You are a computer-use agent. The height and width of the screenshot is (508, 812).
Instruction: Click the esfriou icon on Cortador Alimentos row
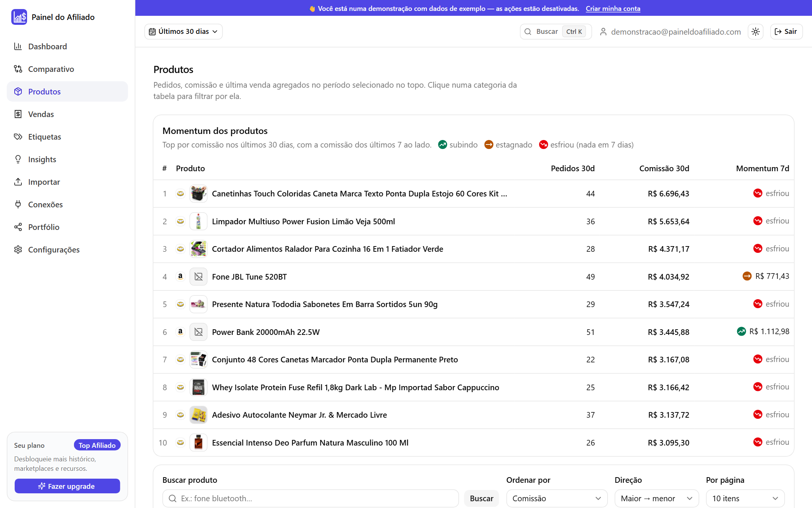coord(757,248)
